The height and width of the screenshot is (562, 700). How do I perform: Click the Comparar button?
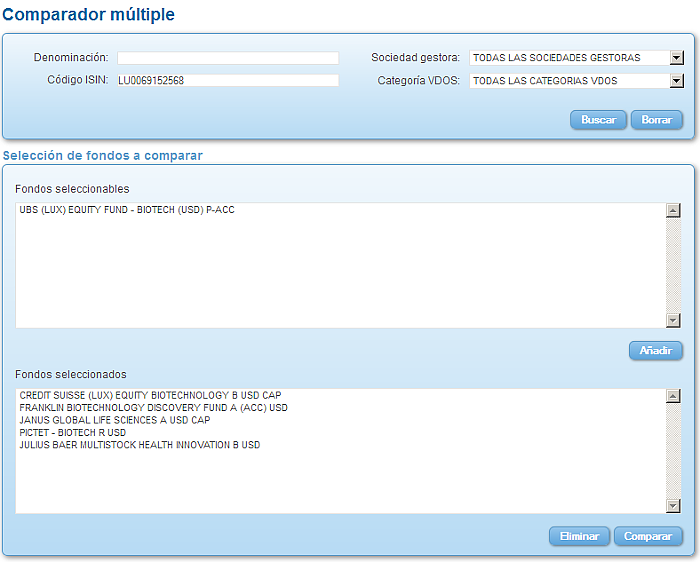tap(648, 536)
